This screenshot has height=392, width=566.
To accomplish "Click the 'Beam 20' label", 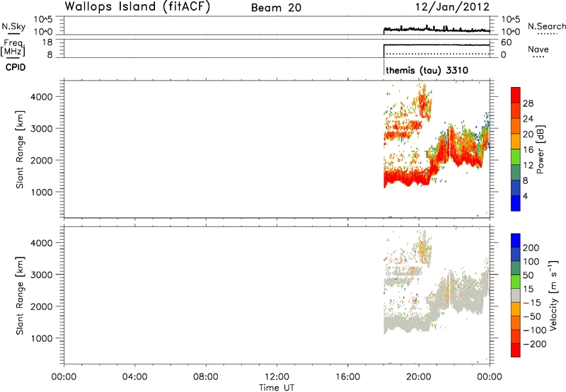I will click(x=276, y=8).
